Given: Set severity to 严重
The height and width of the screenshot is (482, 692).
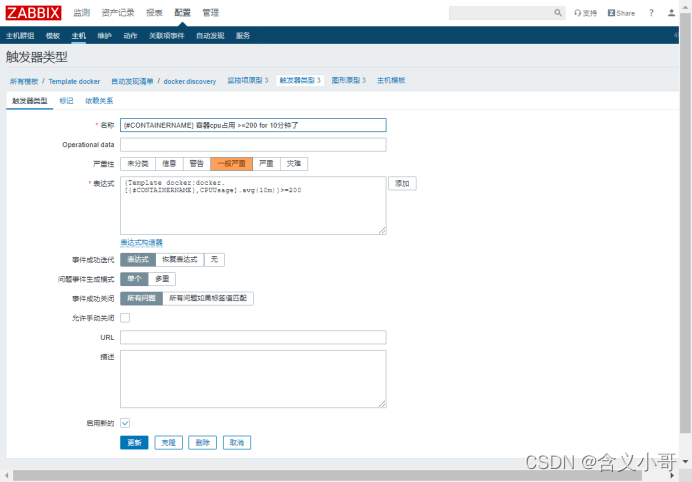Looking at the screenshot, I should (x=266, y=164).
